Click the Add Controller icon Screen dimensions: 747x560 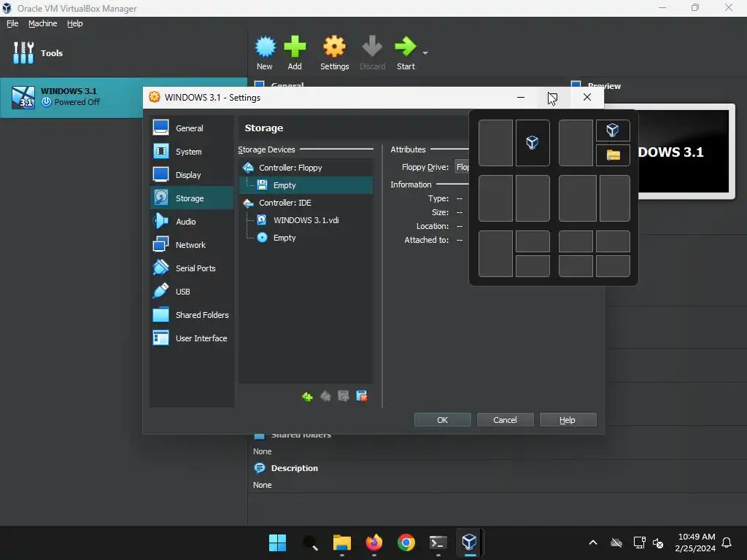pos(307,396)
